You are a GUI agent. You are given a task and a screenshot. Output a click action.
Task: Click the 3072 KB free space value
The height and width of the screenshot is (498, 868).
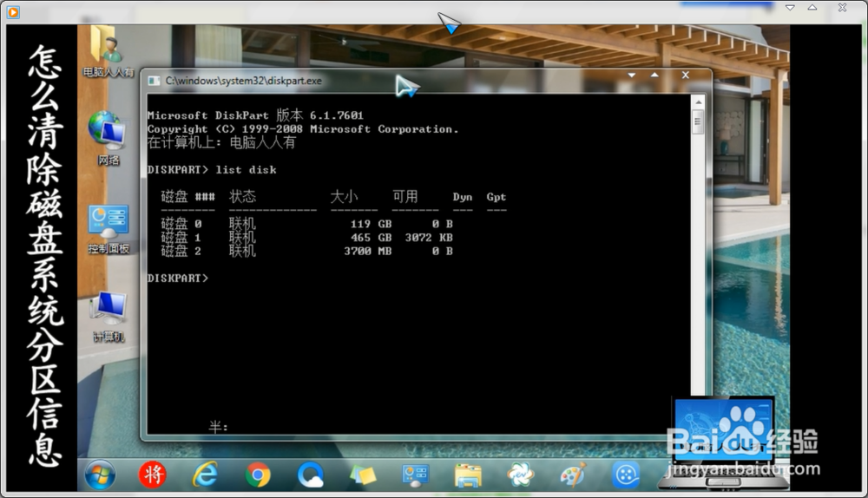pos(429,238)
